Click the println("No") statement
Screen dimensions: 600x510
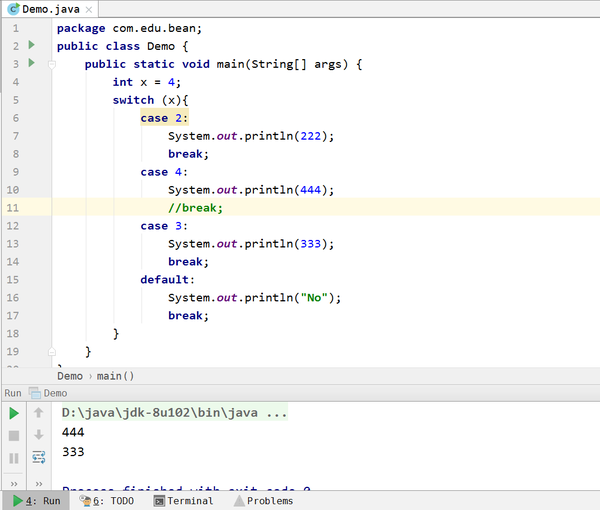(254, 298)
